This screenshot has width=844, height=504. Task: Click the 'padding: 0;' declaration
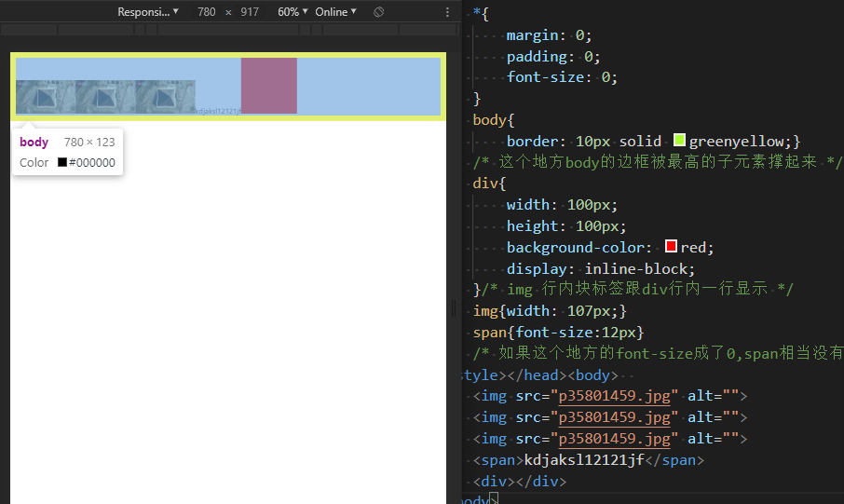553,57
